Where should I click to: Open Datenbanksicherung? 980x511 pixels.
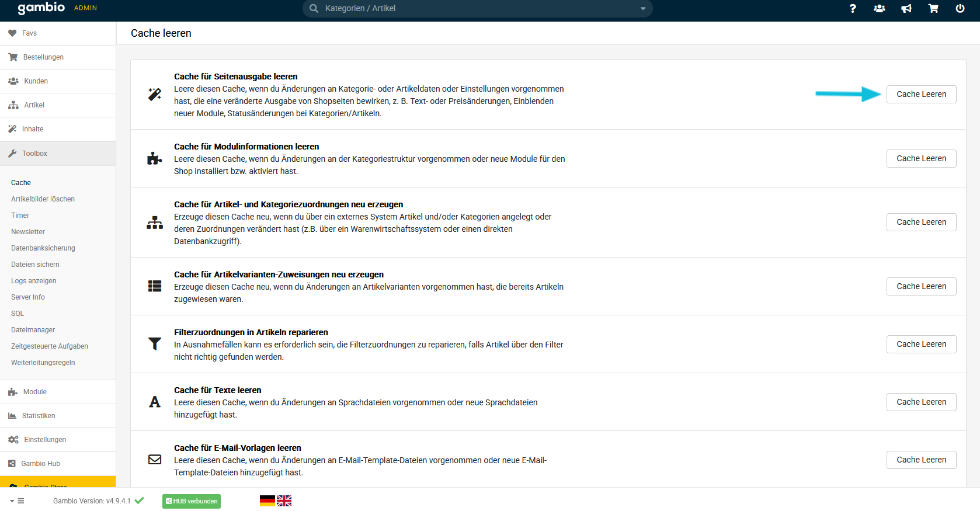43,248
